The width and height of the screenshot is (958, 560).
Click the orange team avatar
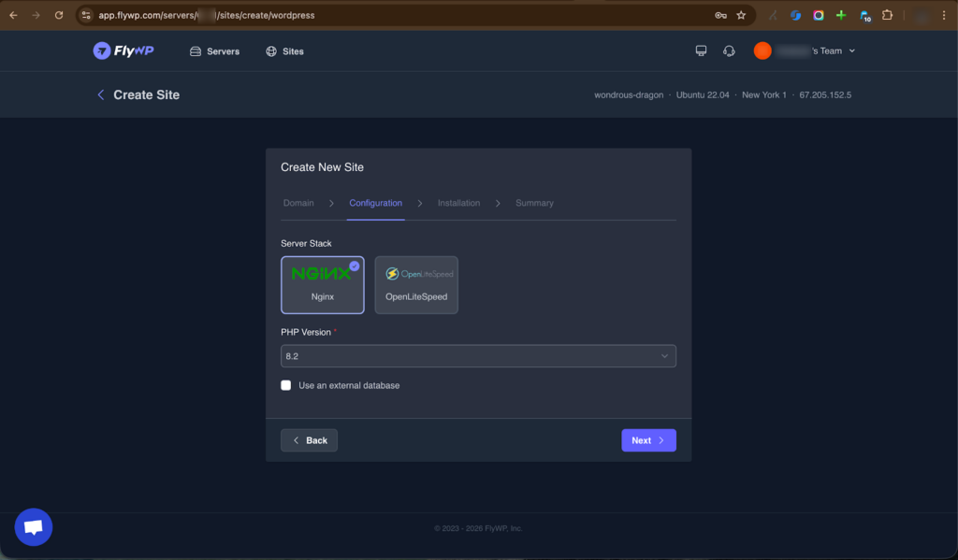762,50
